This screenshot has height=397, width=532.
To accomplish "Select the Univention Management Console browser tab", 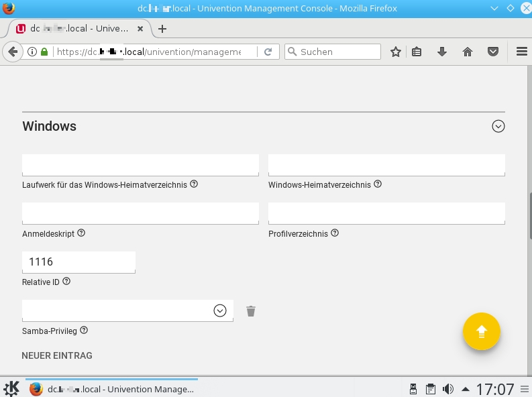I will pos(78,28).
